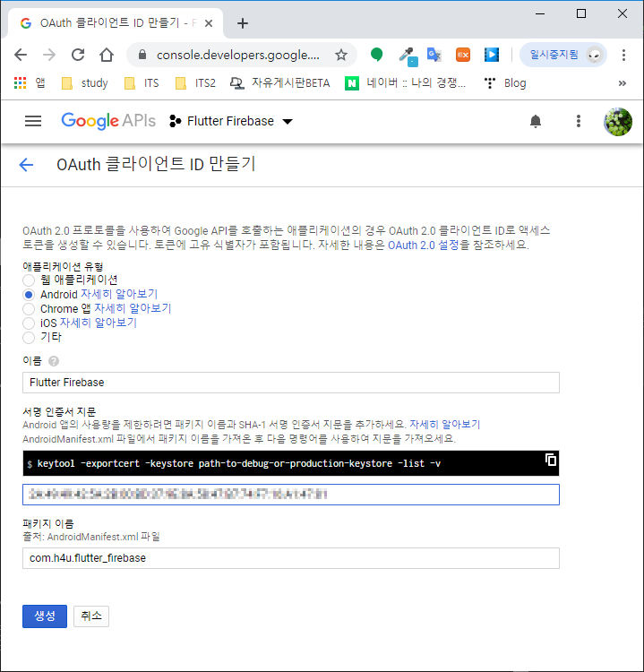Open 자세히 알아보기 link under 서명 인증서 지문
Screen dimensions: 644x672
point(445,425)
